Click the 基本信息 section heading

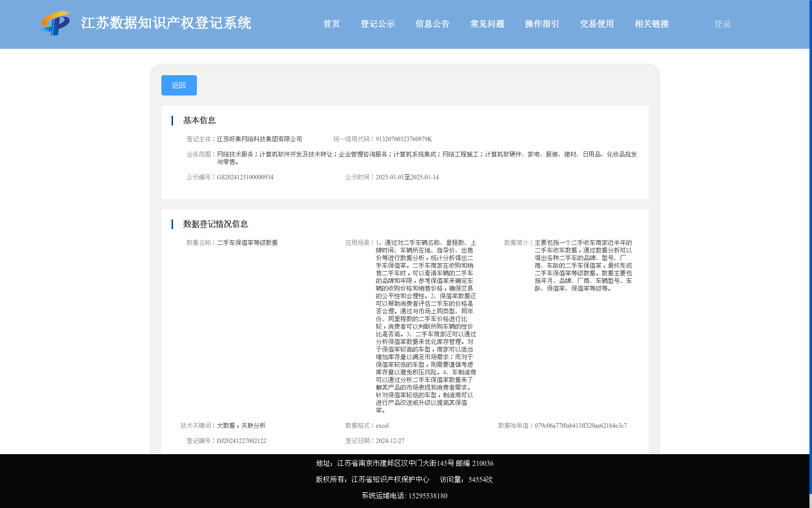point(199,120)
